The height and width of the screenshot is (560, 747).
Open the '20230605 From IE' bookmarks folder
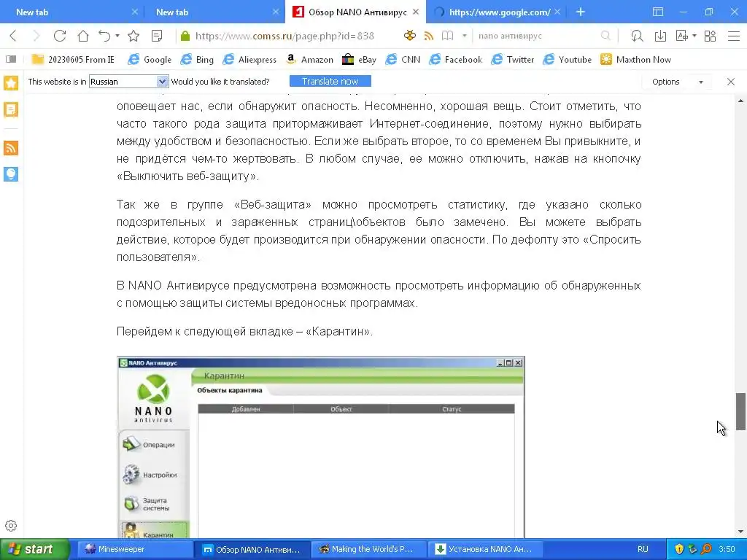coord(73,60)
